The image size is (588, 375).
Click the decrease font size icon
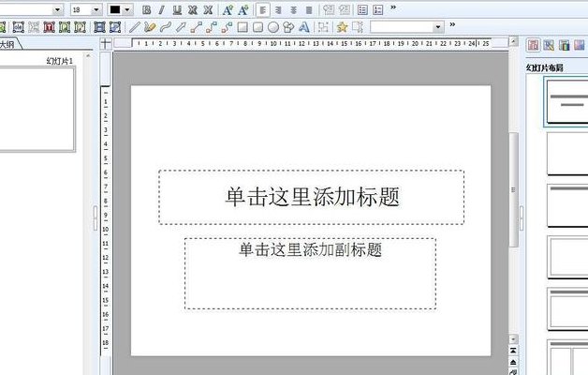(243, 10)
